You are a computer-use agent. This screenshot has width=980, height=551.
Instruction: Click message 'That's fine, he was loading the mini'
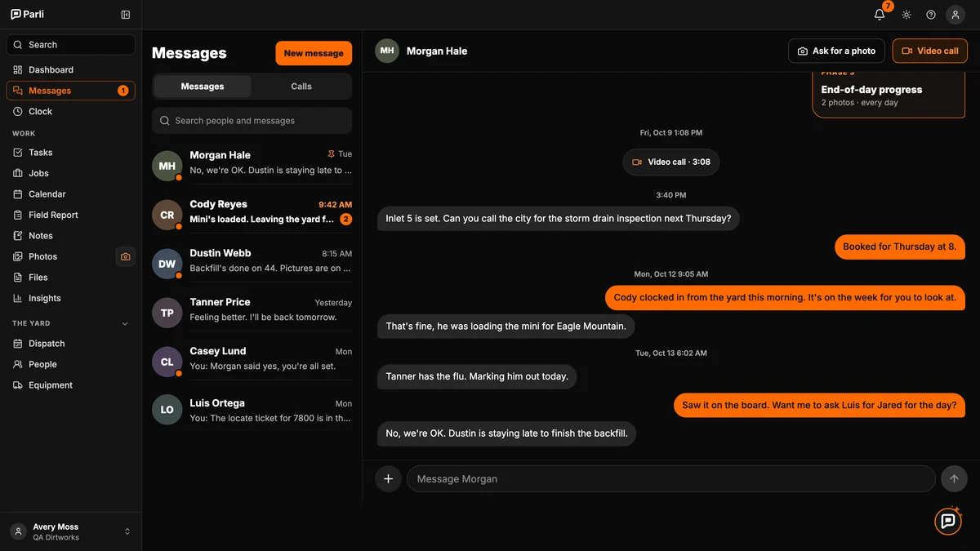click(x=506, y=327)
